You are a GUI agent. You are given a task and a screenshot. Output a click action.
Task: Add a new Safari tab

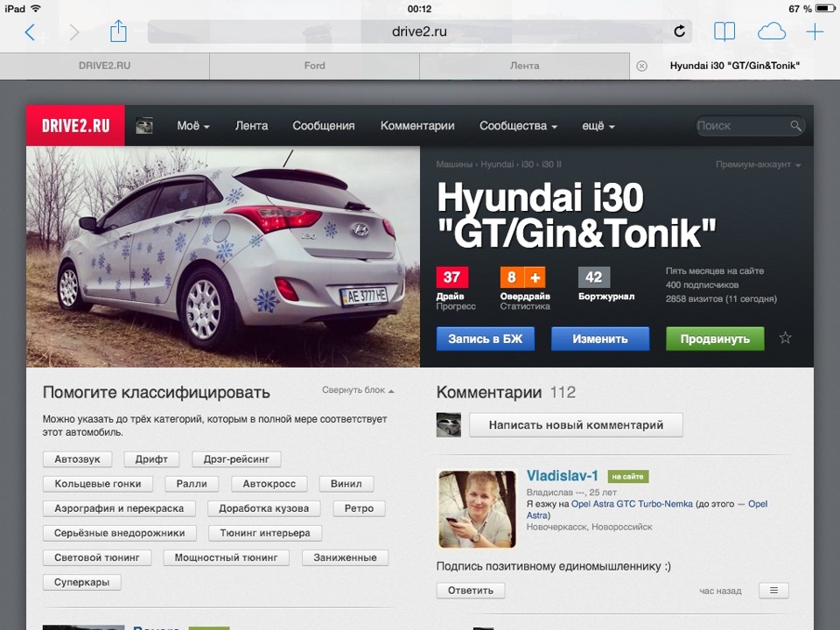tap(815, 31)
